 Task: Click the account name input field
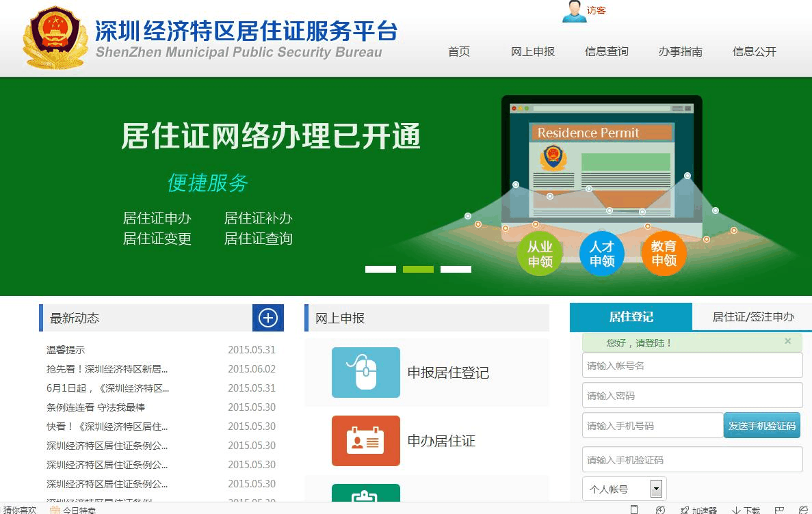point(692,366)
